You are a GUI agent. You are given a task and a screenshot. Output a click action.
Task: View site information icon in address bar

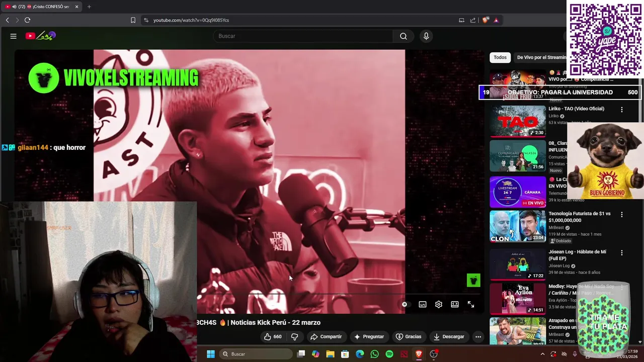[146, 20]
